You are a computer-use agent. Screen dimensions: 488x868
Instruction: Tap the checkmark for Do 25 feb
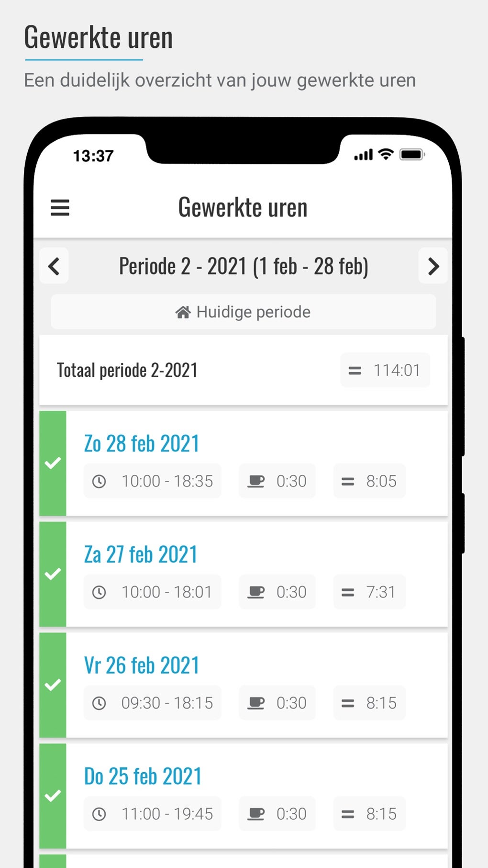tap(53, 796)
